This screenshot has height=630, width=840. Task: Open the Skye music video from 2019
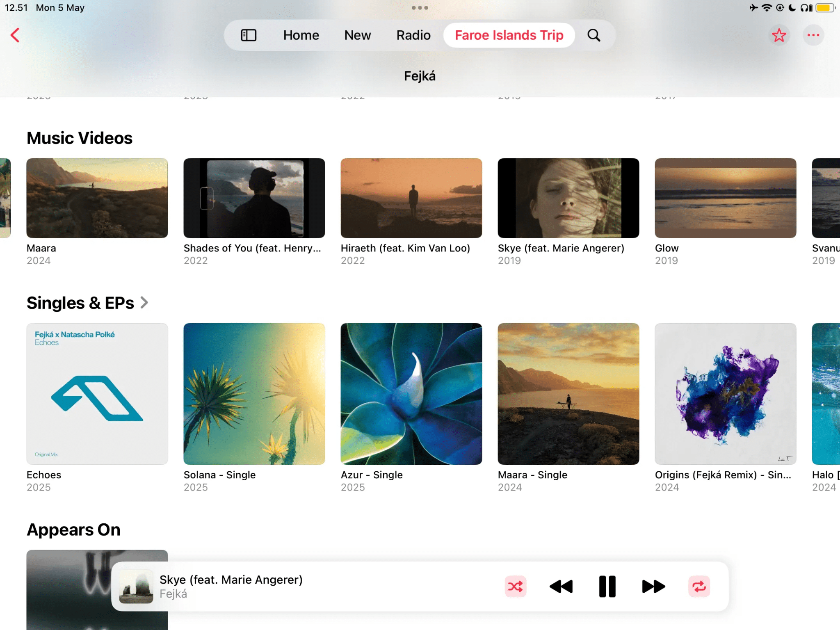coord(568,198)
